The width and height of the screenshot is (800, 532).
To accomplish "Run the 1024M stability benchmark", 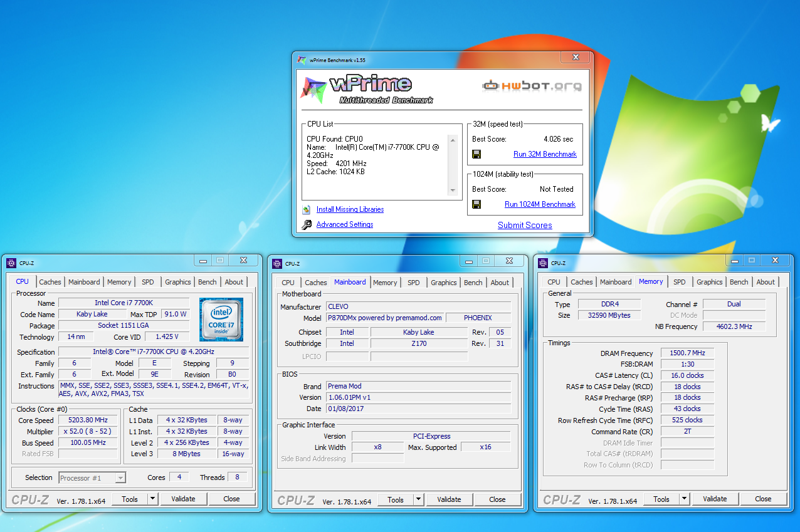I will pos(540,204).
